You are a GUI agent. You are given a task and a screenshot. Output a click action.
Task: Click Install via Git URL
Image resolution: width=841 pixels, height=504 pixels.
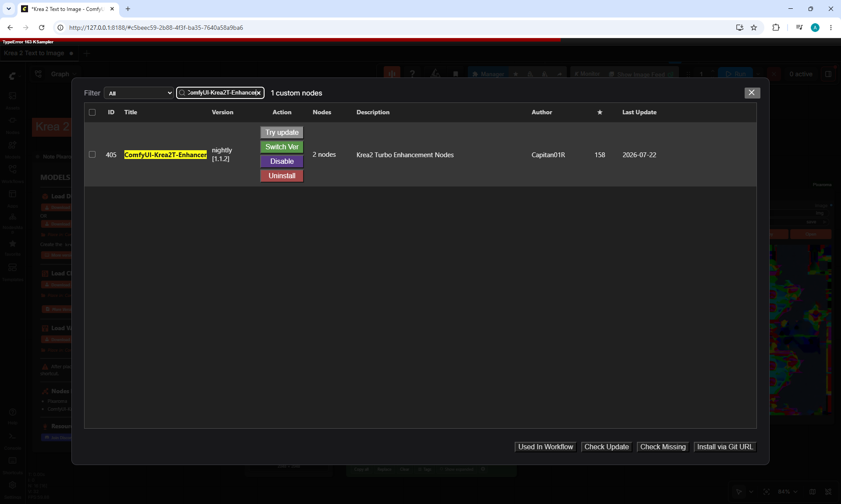point(725,447)
